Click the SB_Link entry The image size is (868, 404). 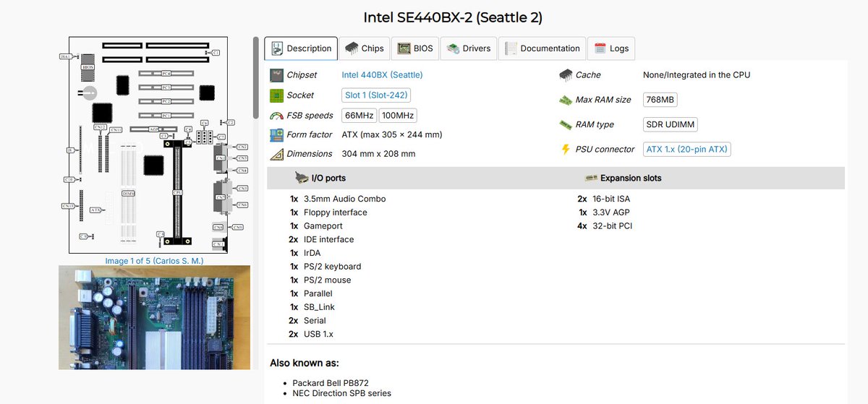click(x=319, y=307)
